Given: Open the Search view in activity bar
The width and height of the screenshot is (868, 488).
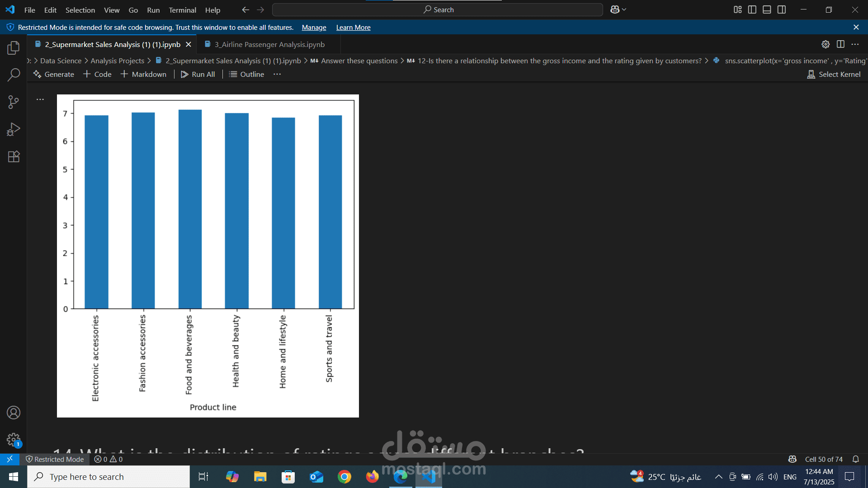Looking at the screenshot, I should [x=14, y=75].
